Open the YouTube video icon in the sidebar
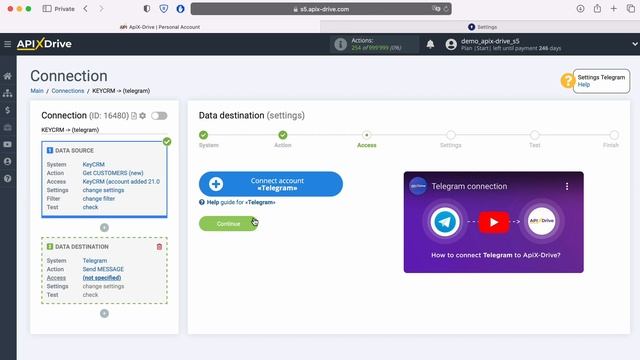Image resolution: width=640 pixels, height=360 pixels. point(7,144)
